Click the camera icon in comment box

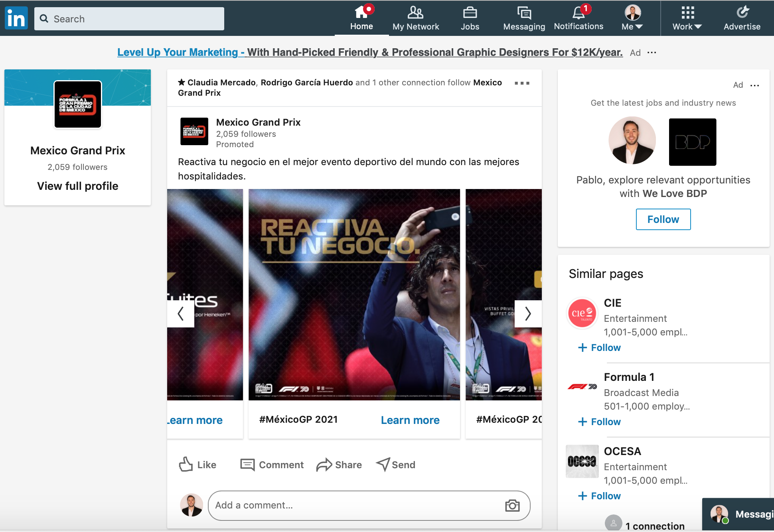pyautogui.click(x=512, y=506)
